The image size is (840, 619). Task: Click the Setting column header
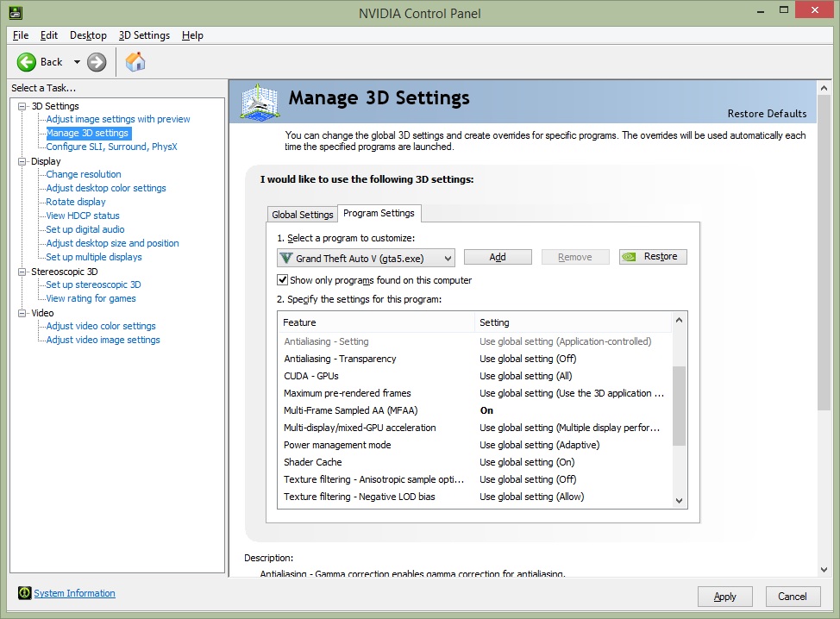573,322
